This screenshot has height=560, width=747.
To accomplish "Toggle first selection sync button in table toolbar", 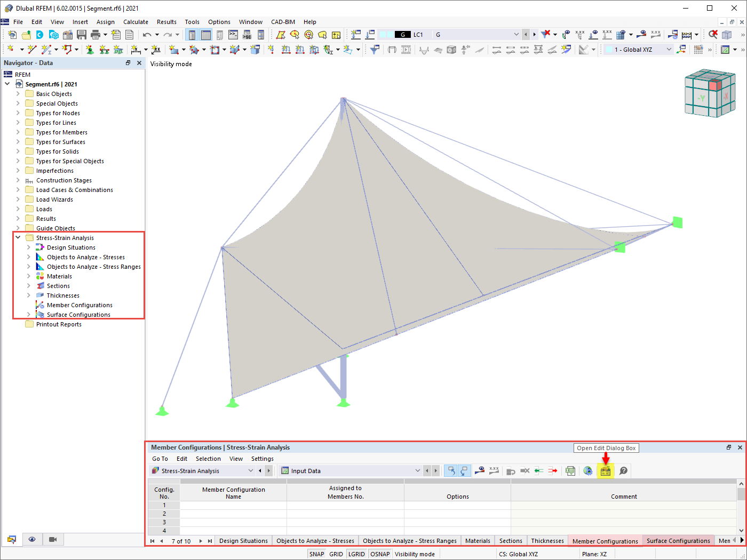I will pos(451,471).
